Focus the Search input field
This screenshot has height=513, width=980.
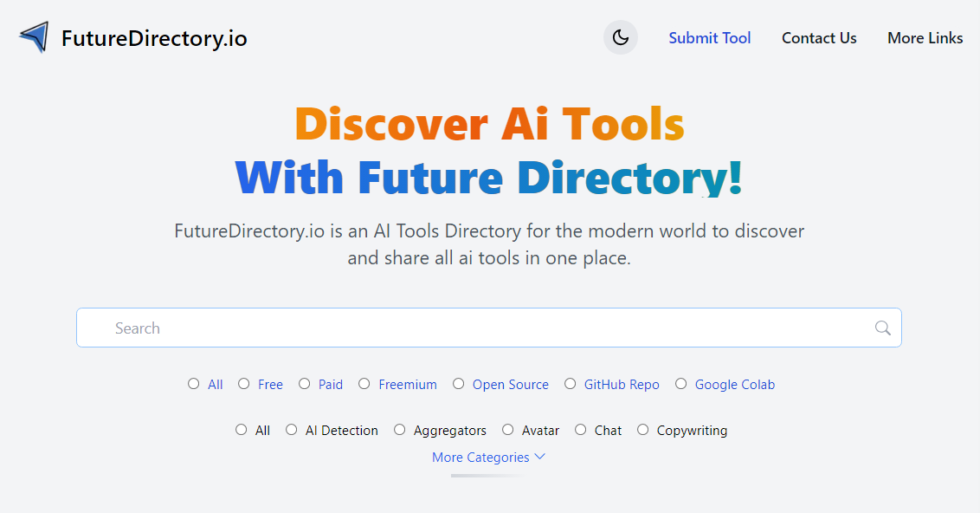tap(489, 328)
